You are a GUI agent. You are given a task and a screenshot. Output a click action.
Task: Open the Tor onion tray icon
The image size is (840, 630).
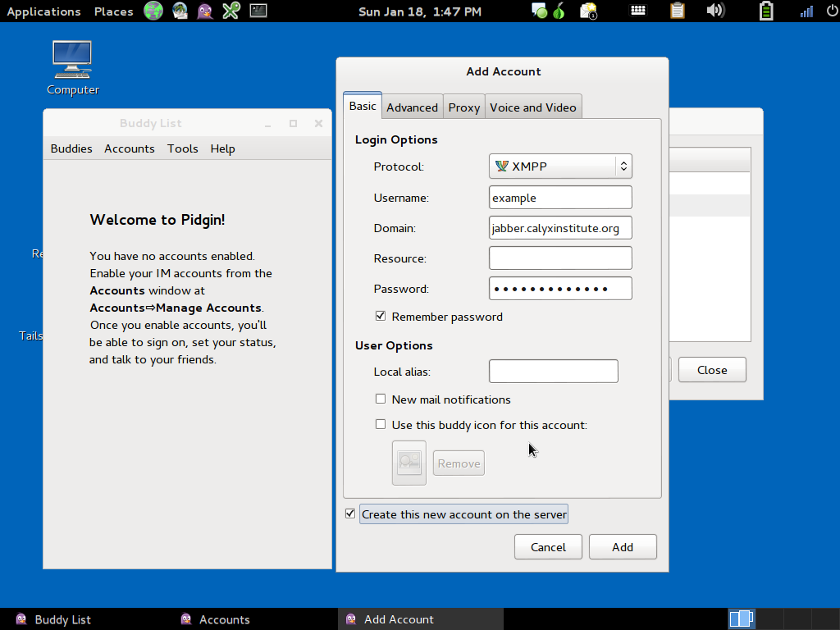559,11
